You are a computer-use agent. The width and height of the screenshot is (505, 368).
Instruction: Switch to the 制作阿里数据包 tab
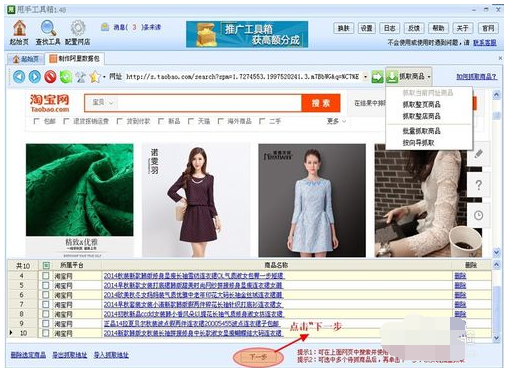pos(75,59)
